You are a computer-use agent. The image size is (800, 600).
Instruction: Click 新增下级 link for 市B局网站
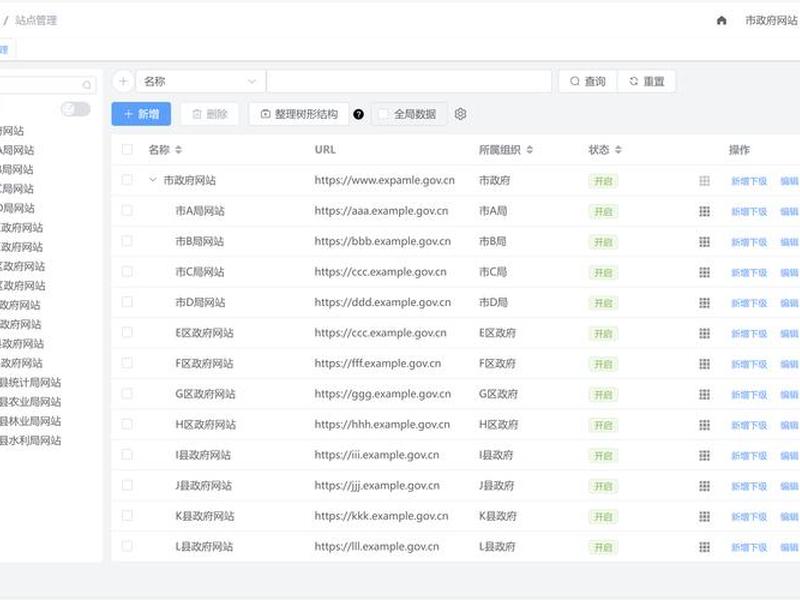tap(749, 242)
